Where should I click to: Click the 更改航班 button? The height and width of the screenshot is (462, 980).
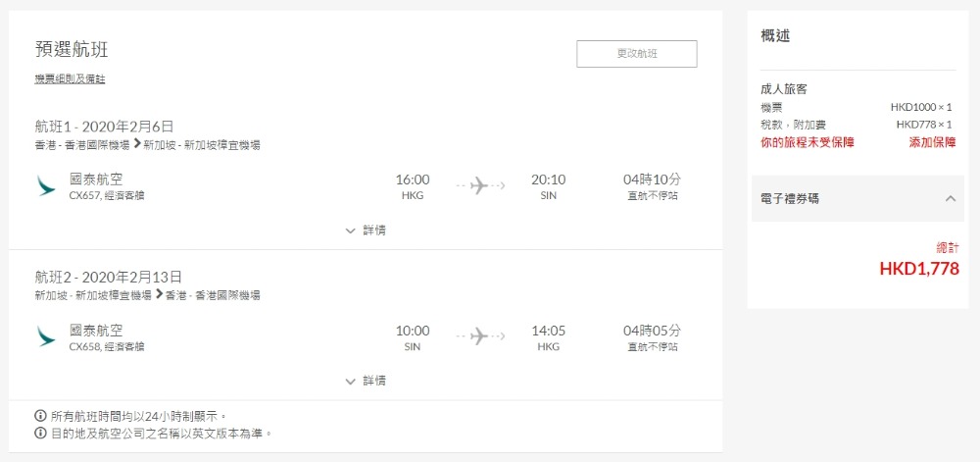point(637,54)
